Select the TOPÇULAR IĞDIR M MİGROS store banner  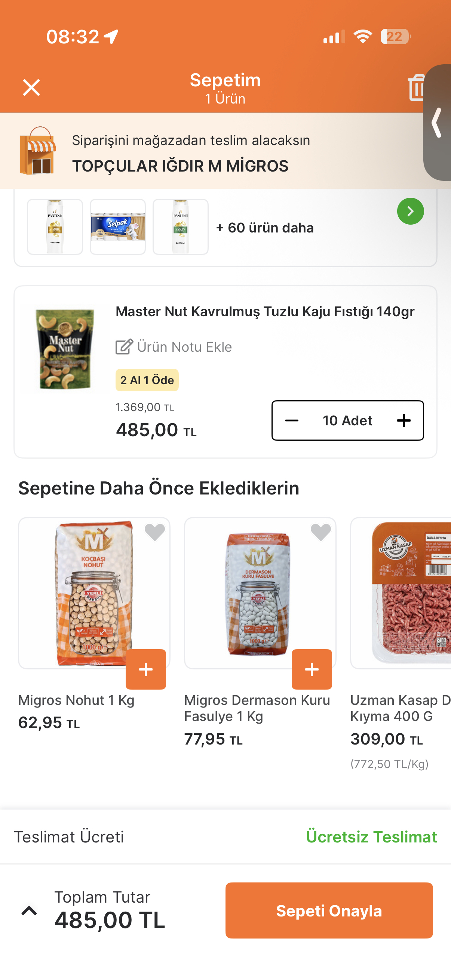tap(212, 151)
